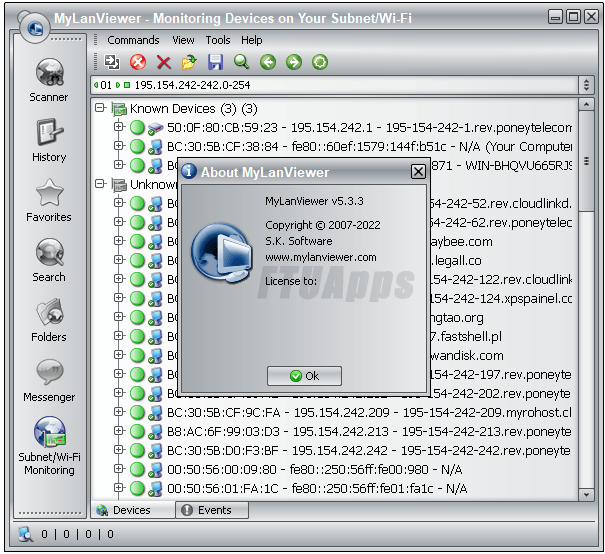This screenshot has height=554, width=605.
Task: Expand the B8:AC:6F:99:03:D3 device node
Action: [x=118, y=431]
